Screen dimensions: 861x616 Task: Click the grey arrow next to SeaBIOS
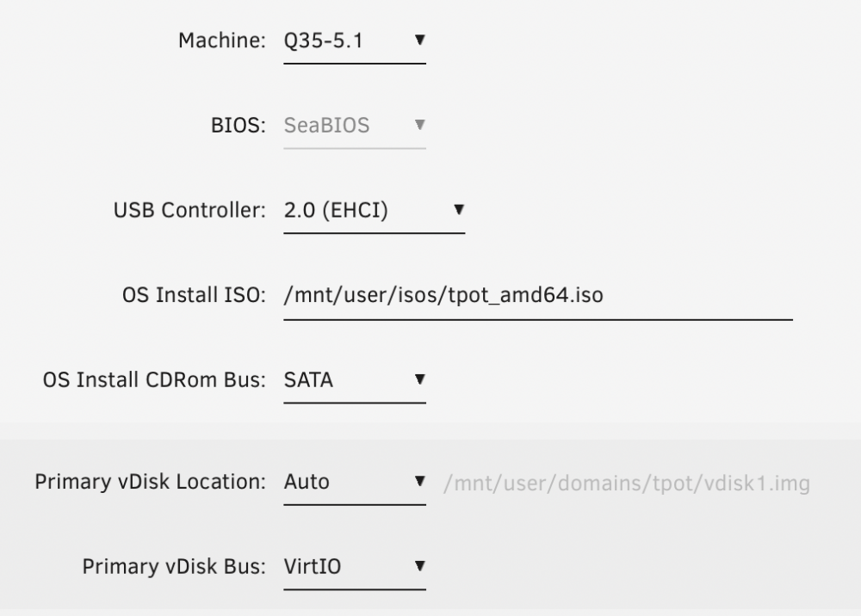coord(420,125)
